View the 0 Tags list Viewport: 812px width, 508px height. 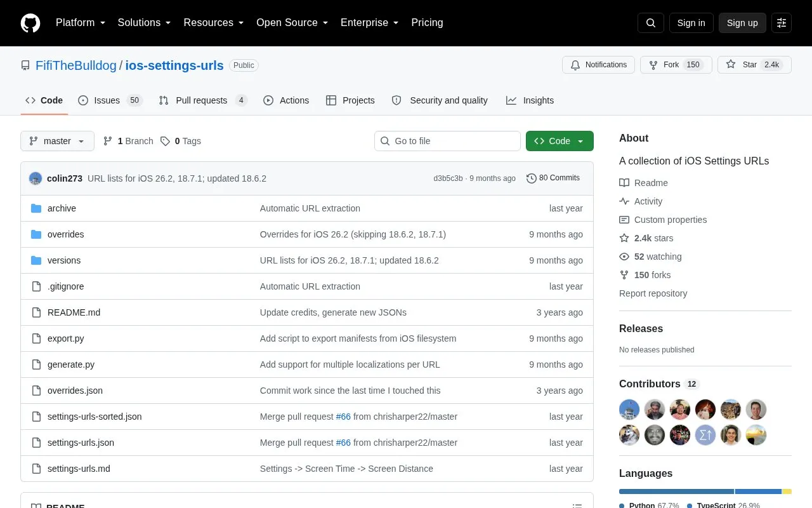coord(181,141)
